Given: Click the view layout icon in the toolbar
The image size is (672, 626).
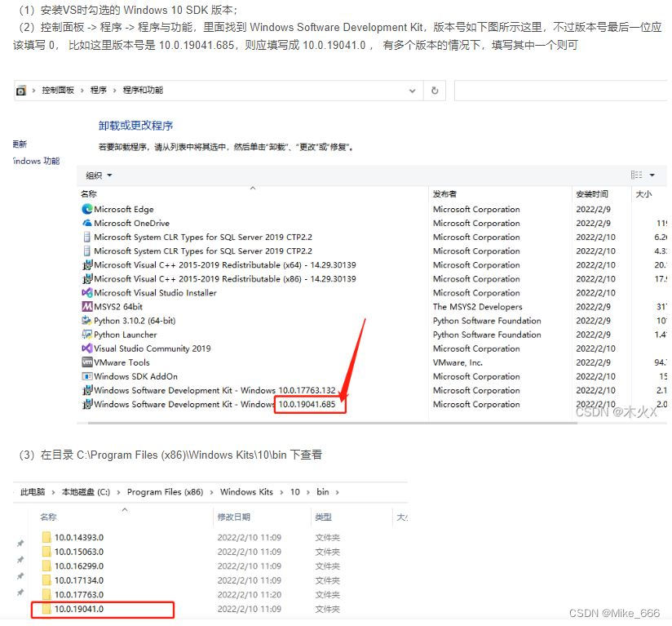Looking at the screenshot, I should point(636,175).
